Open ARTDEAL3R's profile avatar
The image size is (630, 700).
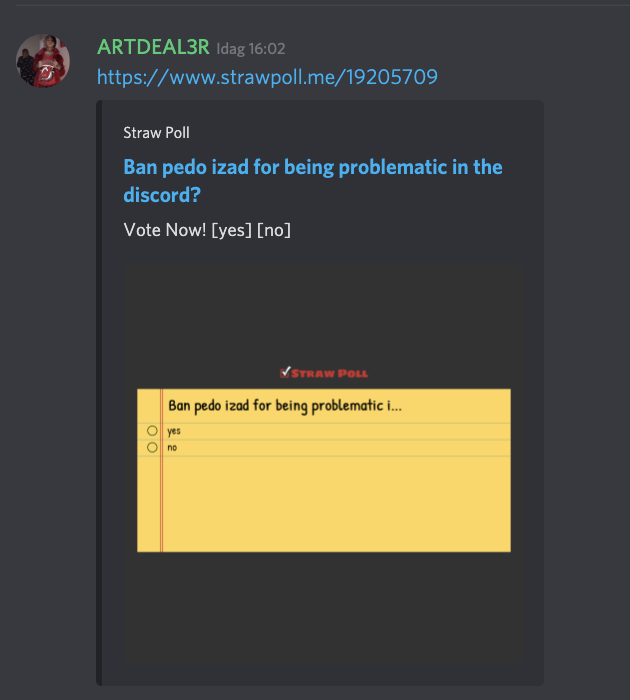click(x=43, y=61)
